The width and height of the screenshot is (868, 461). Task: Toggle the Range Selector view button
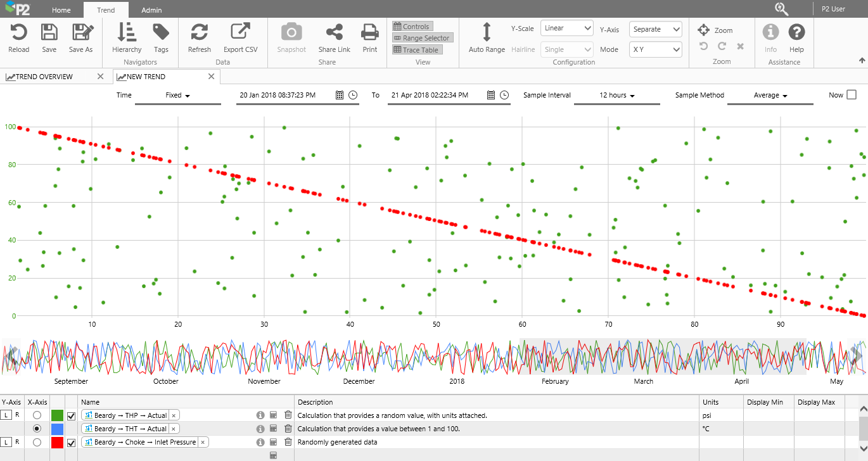click(422, 38)
